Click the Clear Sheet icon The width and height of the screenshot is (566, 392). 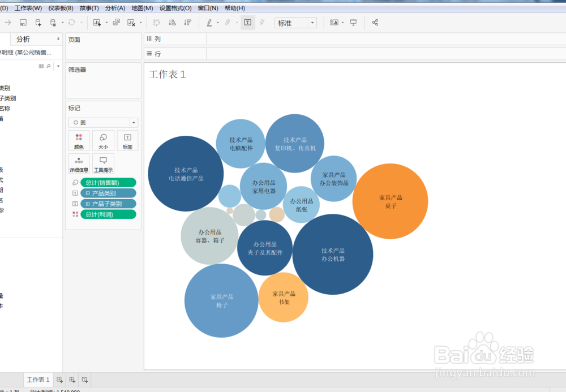[131, 23]
